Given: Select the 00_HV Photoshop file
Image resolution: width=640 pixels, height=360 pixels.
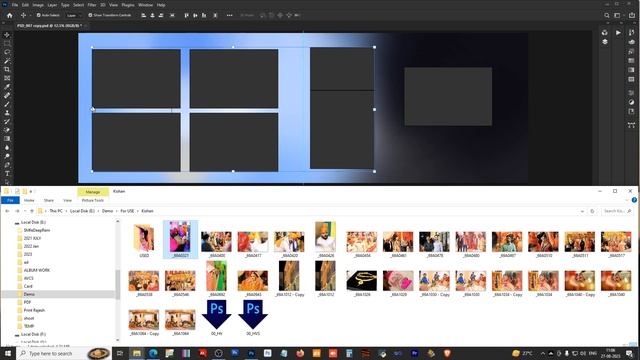Looking at the screenshot, I should click(216, 318).
